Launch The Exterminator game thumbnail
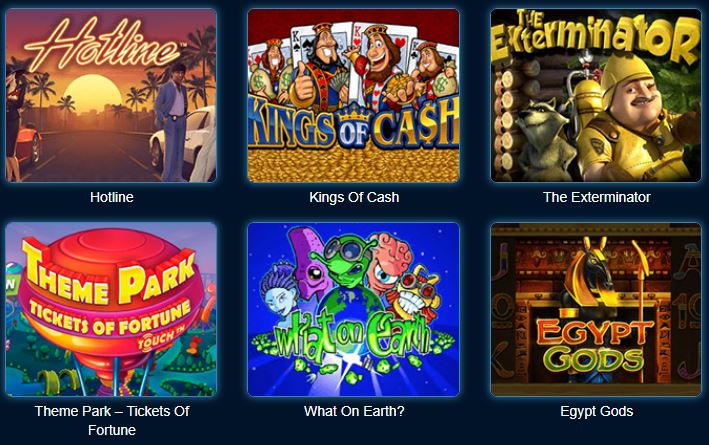Viewport: 709px width, 445px height. pyautogui.click(x=596, y=95)
